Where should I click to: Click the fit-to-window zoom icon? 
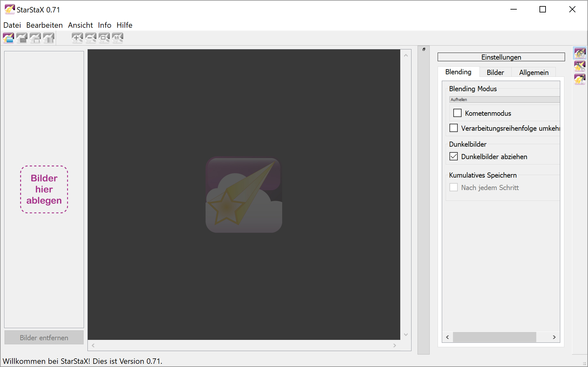coord(104,38)
